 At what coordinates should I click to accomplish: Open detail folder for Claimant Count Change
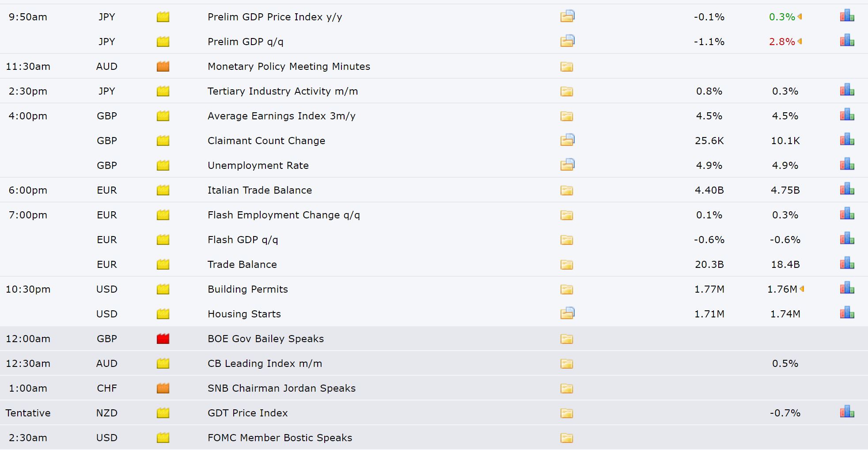(x=567, y=140)
